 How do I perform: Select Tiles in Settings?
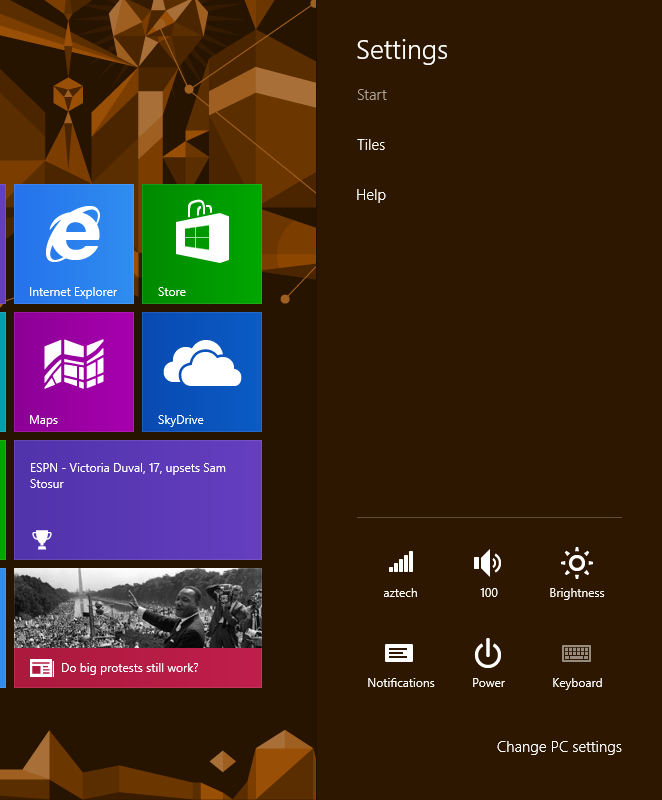point(371,145)
